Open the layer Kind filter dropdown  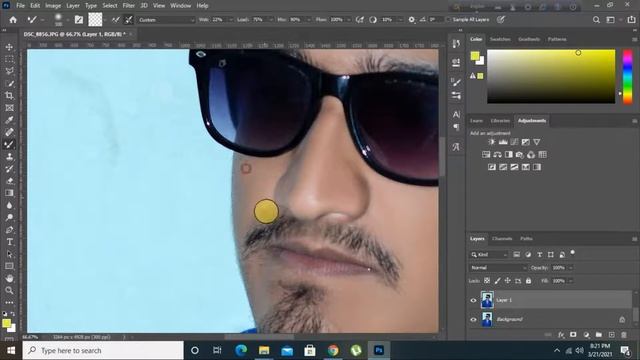489,255
